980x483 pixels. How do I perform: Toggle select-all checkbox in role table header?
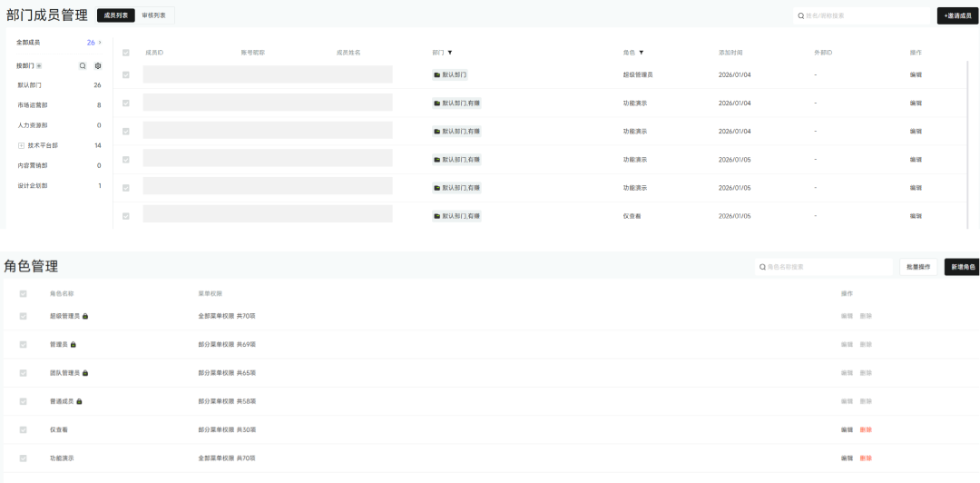[23, 293]
